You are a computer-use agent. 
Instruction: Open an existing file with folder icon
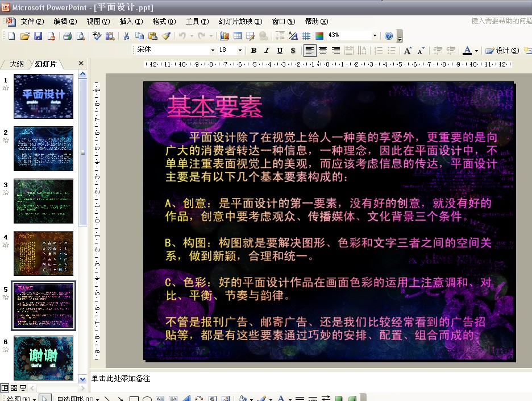coord(25,36)
